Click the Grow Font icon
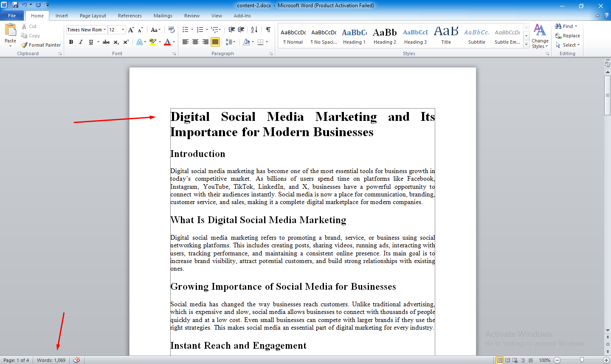The width and height of the screenshot is (611, 364). click(x=131, y=30)
